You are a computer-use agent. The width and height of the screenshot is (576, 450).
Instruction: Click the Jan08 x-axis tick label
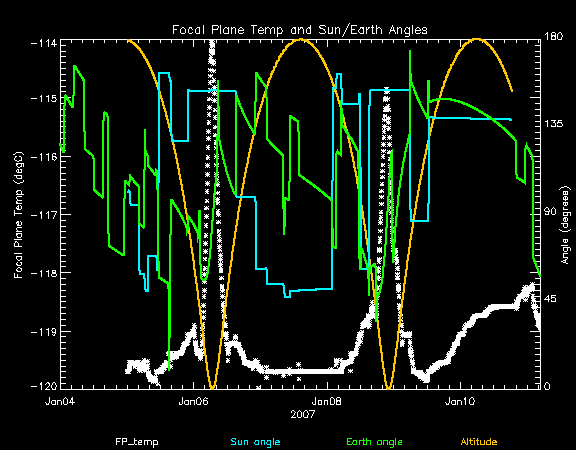(x=327, y=402)
